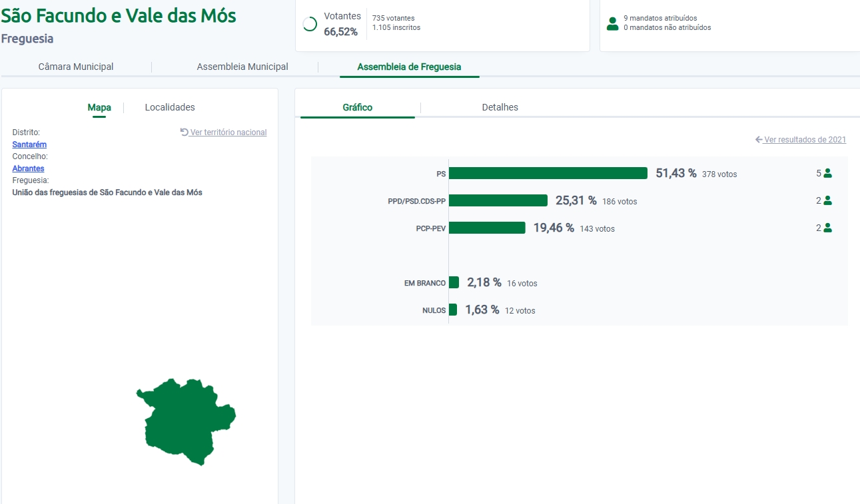This screenshot has height=504, width=860.
Task: Select the Assembleia de Freguesia tab
Action: pyautogui.click(x=409, y=67)
